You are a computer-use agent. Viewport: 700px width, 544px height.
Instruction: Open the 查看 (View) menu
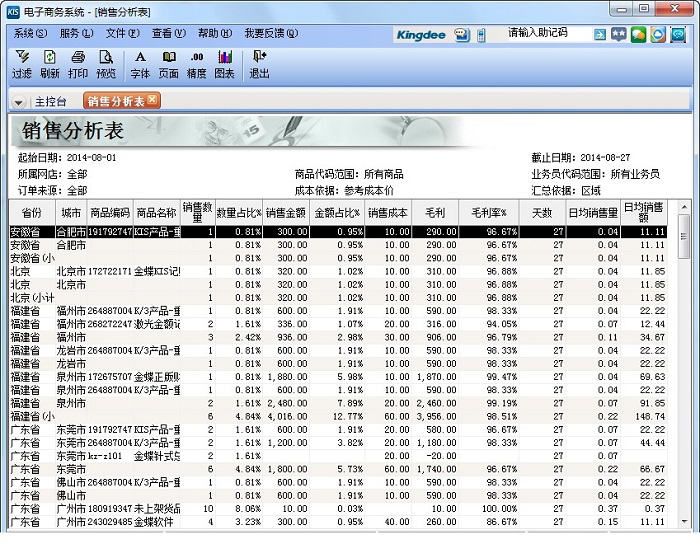click(x=166, y=33)
